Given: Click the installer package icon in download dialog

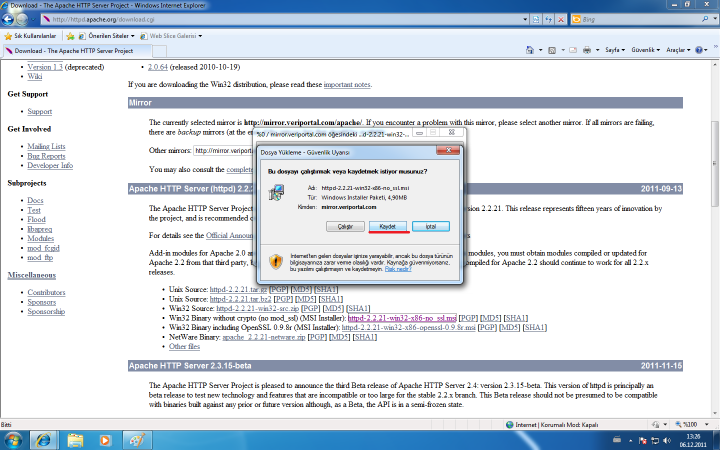Looking at the screenshot, I should pyautogui.click(x=276, y=193).
